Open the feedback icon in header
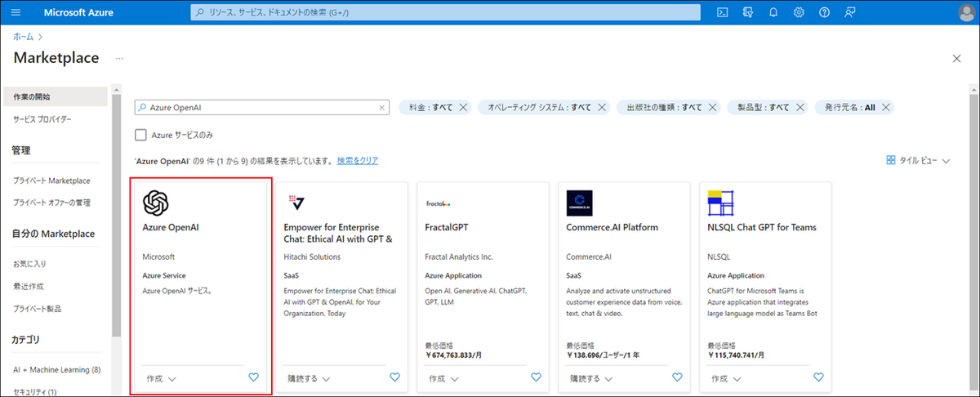 click(850, 12)
